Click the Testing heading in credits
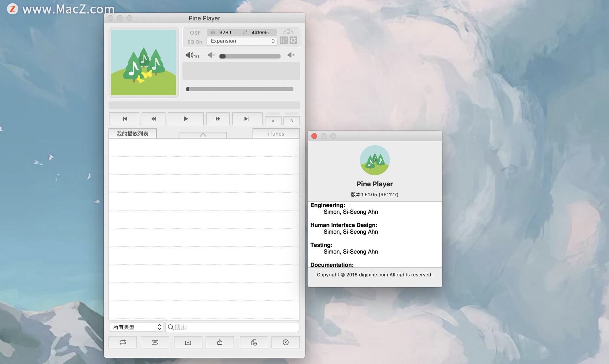Screen dimensions: 609x364 coord(321,245)
